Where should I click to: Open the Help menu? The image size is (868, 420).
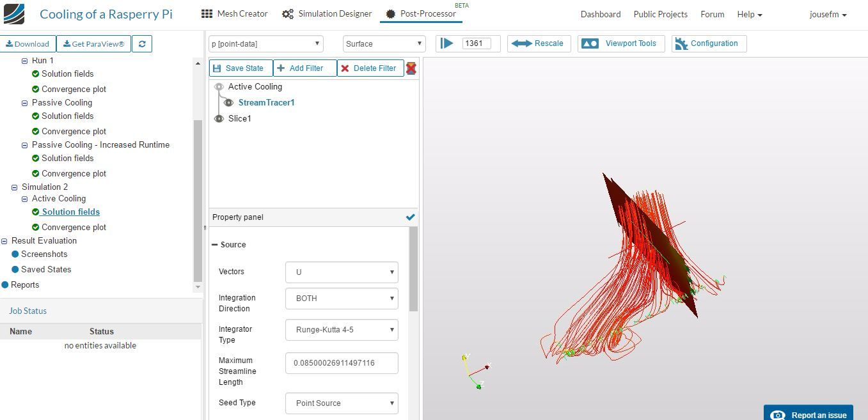[x=750, y=14]
